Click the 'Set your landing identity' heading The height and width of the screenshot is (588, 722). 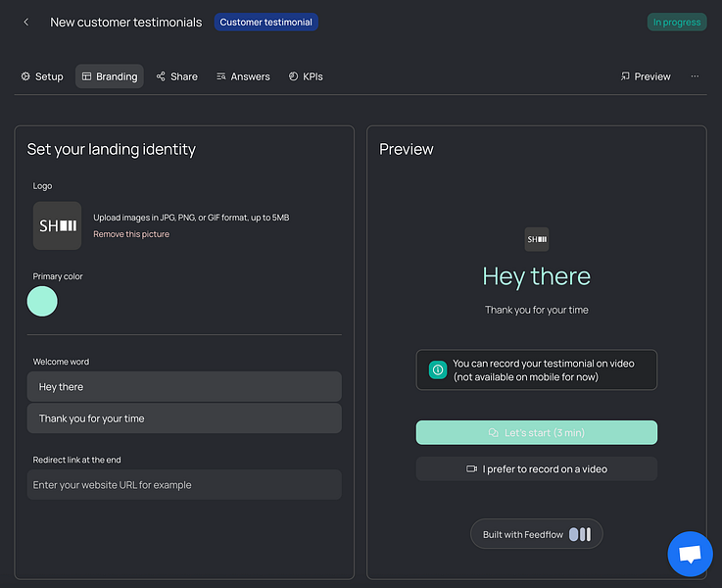coord(112,150)
